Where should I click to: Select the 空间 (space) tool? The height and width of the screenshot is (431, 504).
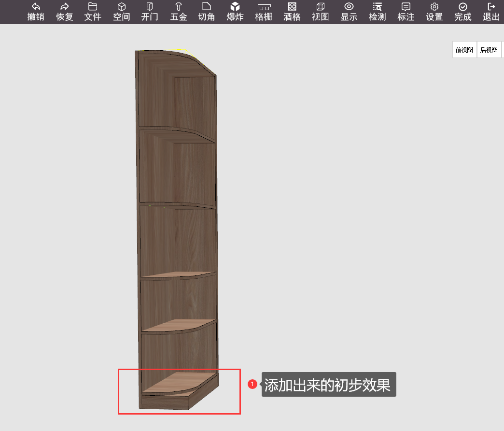click(x=121, y=12)
